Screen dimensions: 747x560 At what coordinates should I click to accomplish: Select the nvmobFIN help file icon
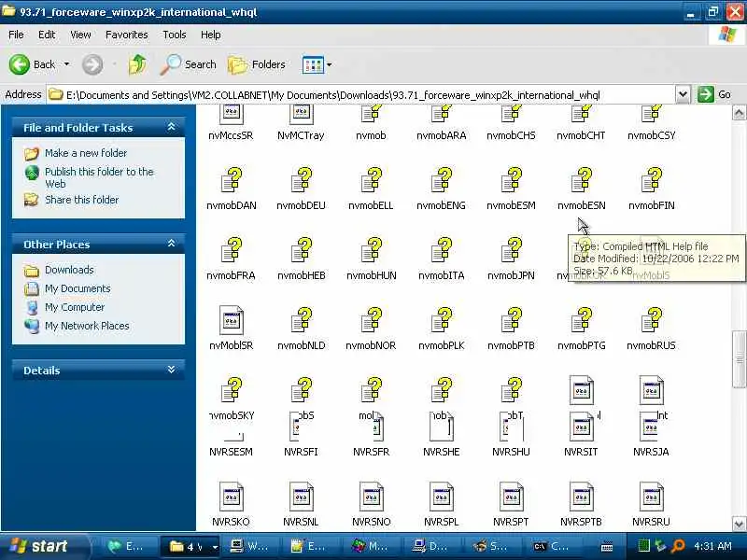651,180
